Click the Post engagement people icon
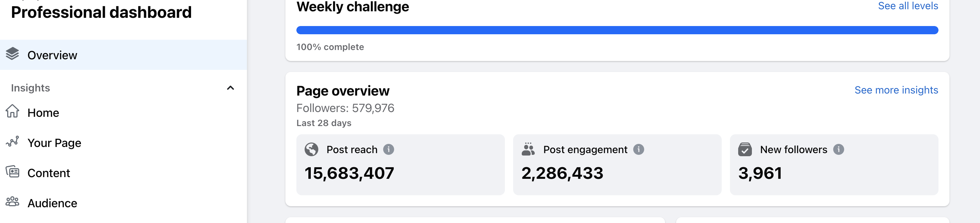This screenshot has height=223, width=980. (x=528, y=149)
